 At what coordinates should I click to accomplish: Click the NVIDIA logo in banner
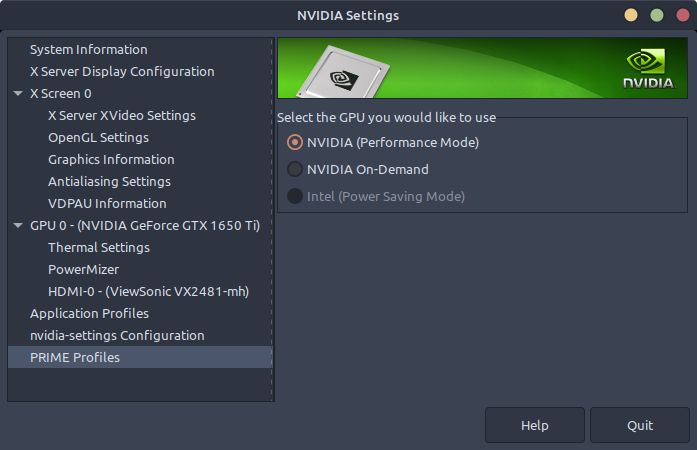[x=649, y=69]
